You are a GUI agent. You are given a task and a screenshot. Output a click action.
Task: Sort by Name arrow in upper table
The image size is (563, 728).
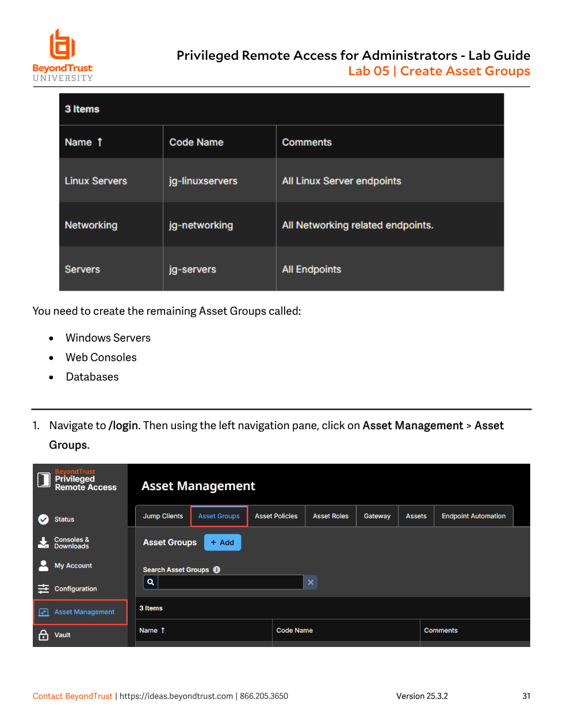(x=99, y=142)
